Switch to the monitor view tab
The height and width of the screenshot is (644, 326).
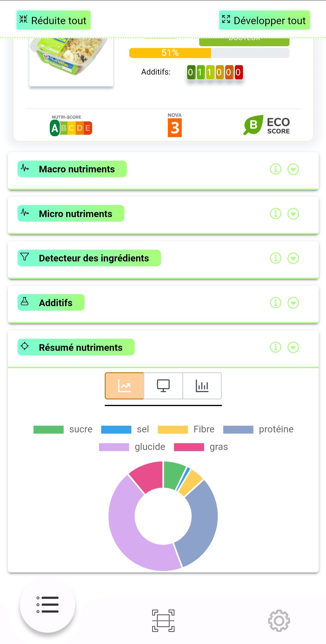[163, 386]
